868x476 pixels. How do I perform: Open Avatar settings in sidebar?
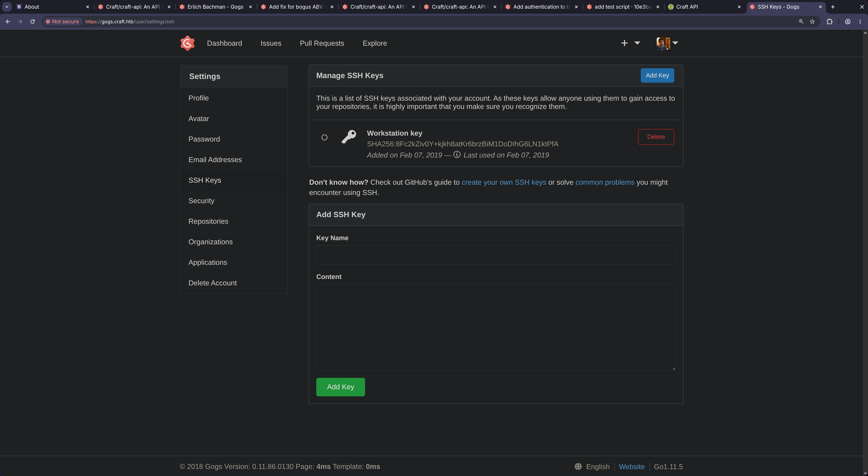tap(233, 119)
